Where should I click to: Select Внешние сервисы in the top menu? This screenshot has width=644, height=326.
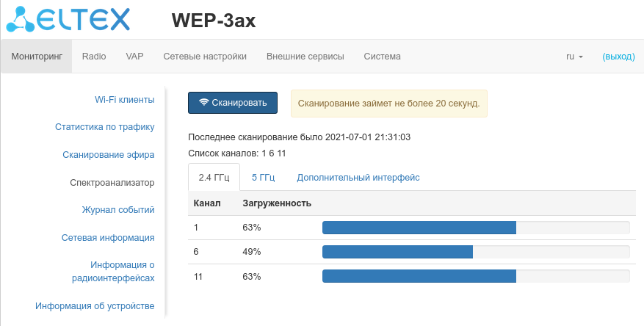tap(305, 57)
